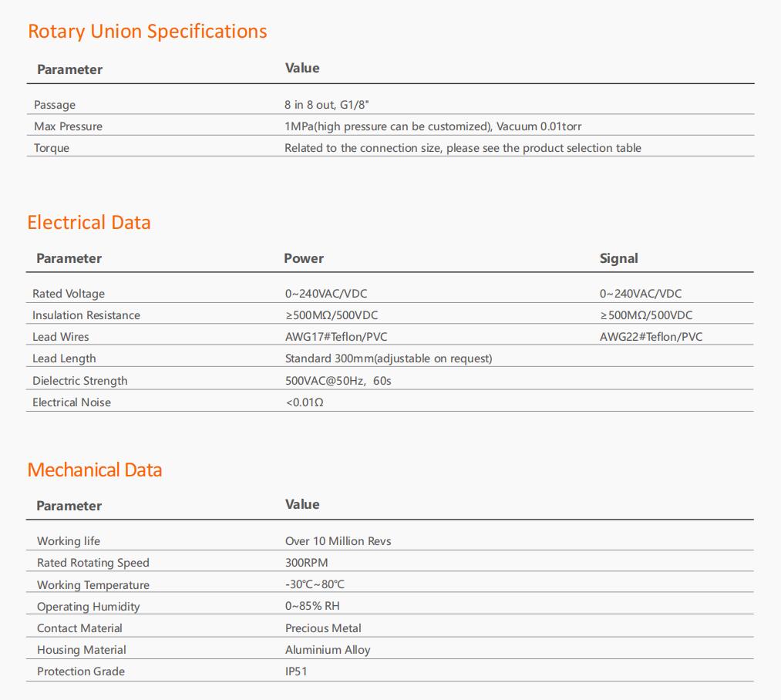The image size is (781, 700).
Task: Click the 'Value' header in Mechanical Data table
Action: click(302, 505)
